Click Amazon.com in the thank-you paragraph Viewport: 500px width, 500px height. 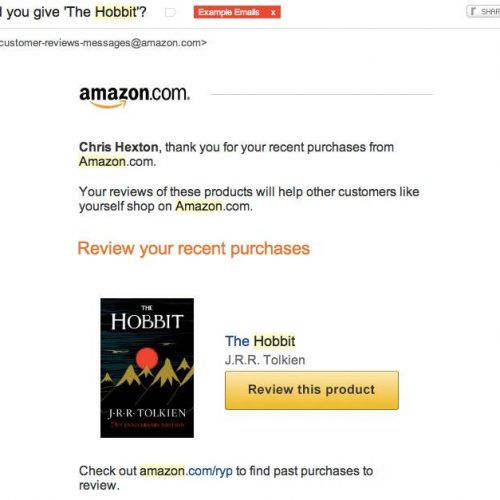click(x=117, y=162)
